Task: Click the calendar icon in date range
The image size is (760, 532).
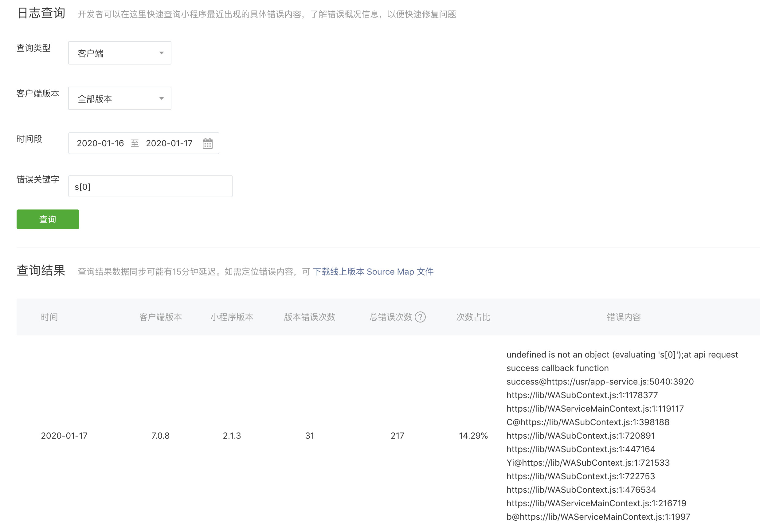Action: pyautogui.click(x=208, y=143)
